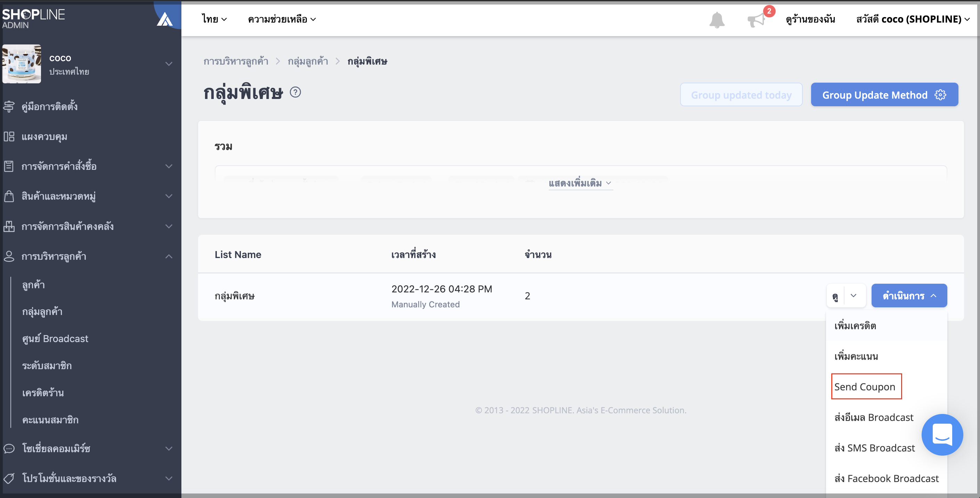
Task: Expand โปรโมชั่นและของรางวัล sidebar section
Action: click(169, 478)
